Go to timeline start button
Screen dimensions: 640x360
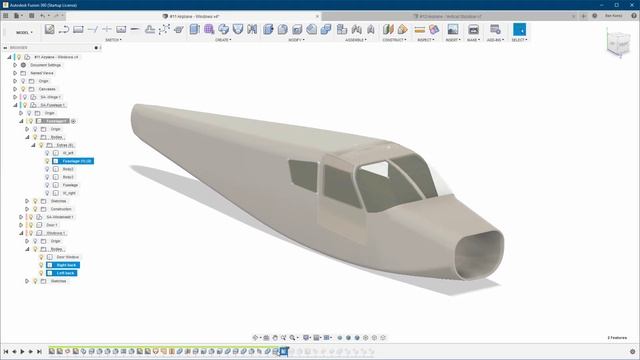tap(6, 351)
